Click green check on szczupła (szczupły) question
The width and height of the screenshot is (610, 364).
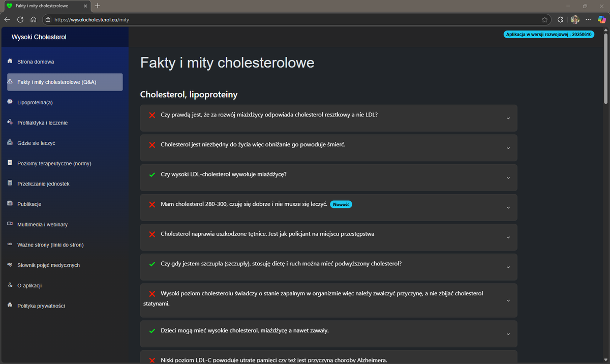coord(151,264)
